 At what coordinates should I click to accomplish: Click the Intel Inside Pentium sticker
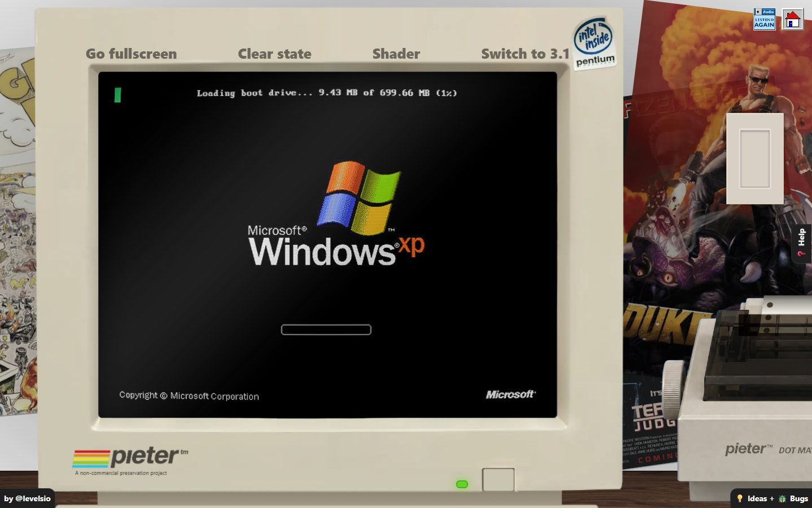[x=594, y=43]
